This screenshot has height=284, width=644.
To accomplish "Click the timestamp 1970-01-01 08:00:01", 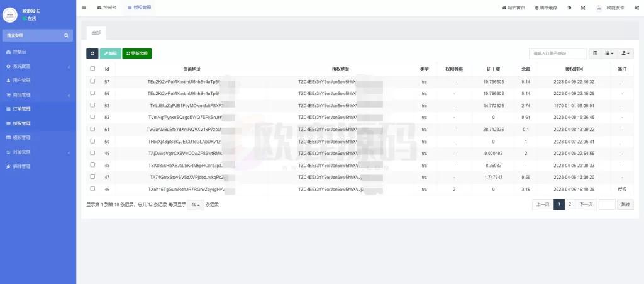I will 574,106.
